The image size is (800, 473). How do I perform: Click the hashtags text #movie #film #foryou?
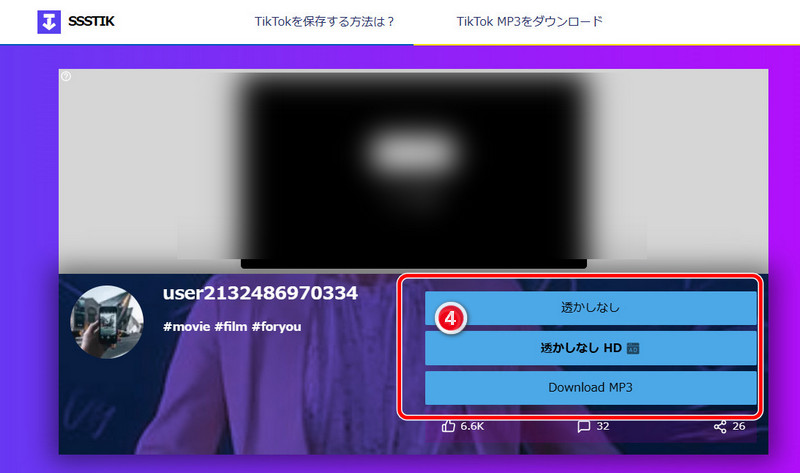pos(232,327)
